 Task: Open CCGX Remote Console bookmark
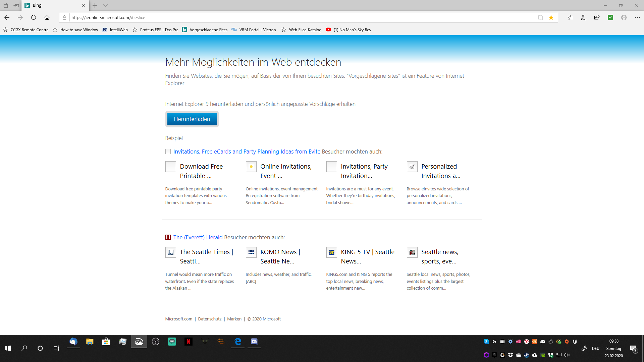click(x=26, y=30)
